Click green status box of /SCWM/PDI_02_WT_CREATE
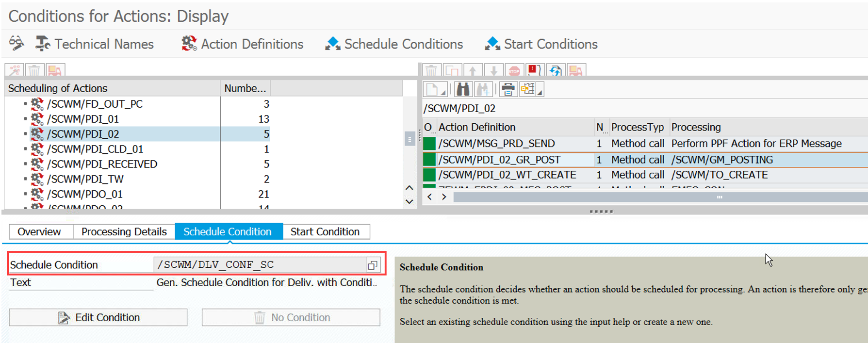The height and width of the screenshot is (344, 868). click(x=429, y=175)
